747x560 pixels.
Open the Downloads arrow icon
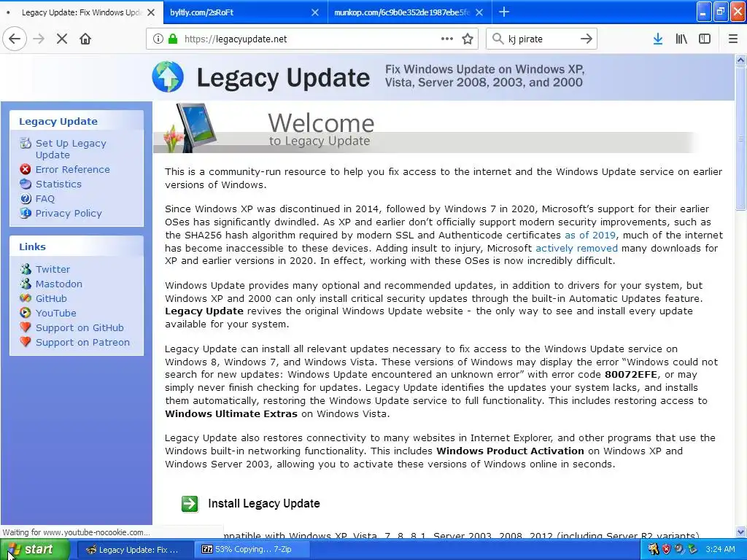click(x=658, y=39)
